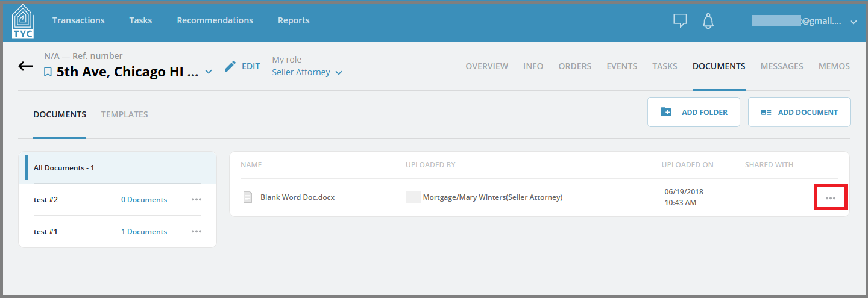Click the Add Document button
This screenshot has height=298, width=868.
(799, 112)
